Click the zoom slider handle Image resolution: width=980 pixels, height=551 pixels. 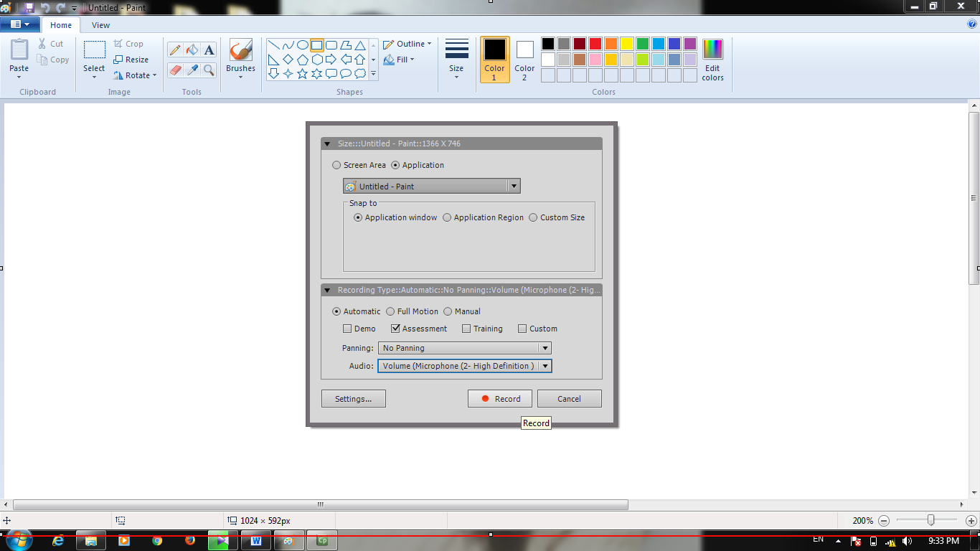(x=931, y=520)
